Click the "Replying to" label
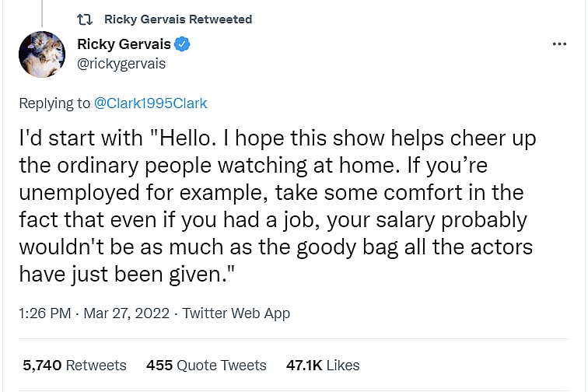 pyautogui.click(x=54, y=103)
